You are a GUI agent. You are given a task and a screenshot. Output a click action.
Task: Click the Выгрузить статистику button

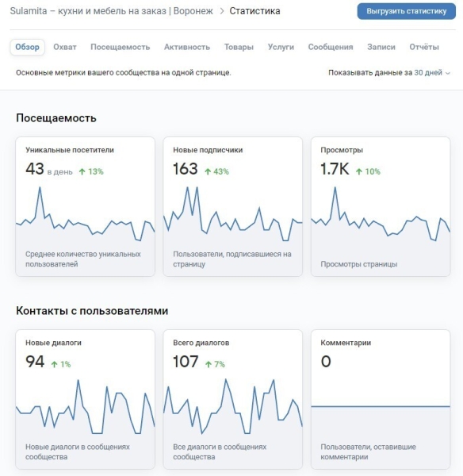tap(406, 11)
